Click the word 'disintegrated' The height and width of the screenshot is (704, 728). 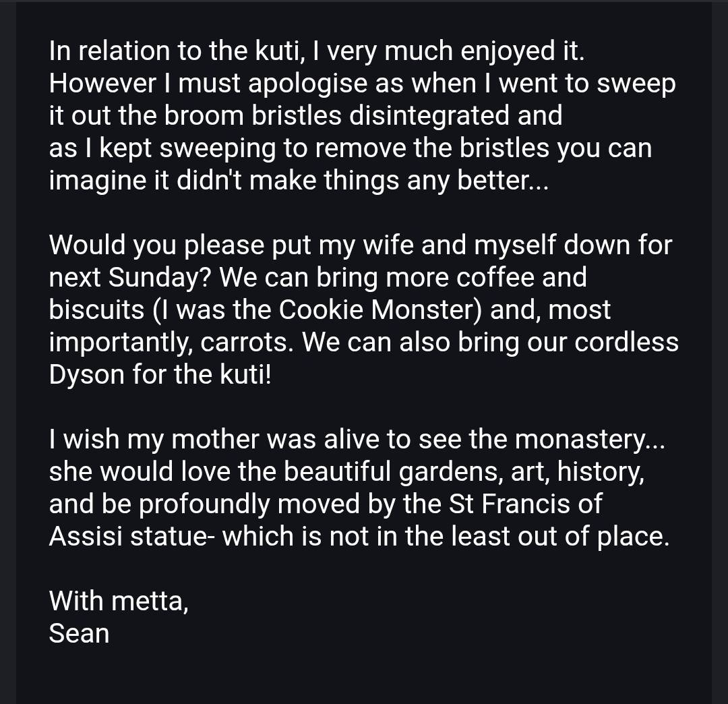tap(430, 116)
